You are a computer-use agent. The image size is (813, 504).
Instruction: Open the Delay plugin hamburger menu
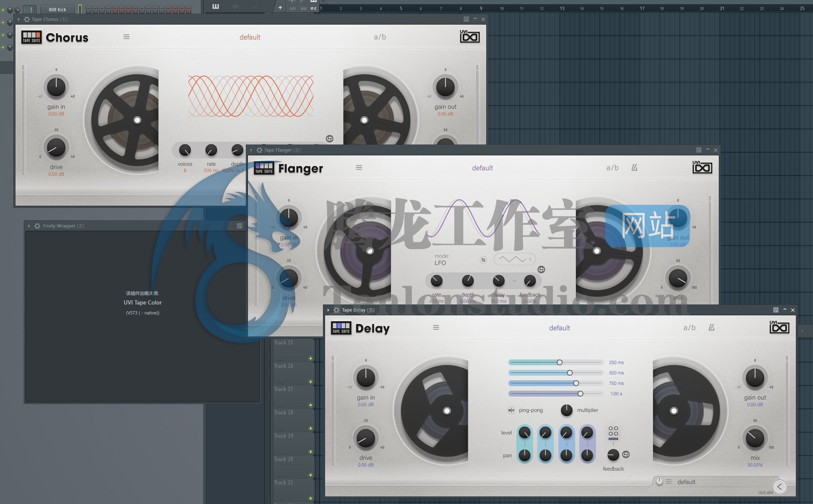pos(436,327)
